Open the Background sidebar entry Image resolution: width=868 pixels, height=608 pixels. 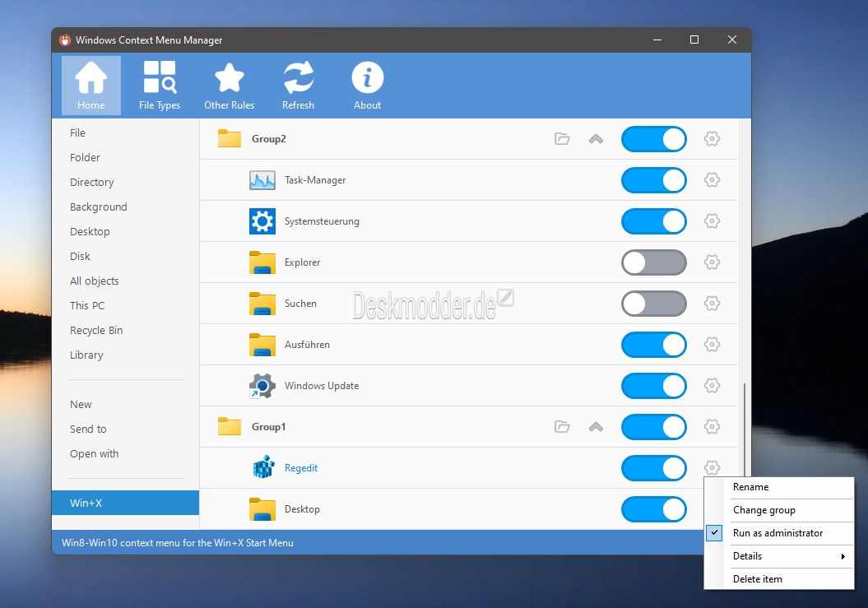(99, 207)
